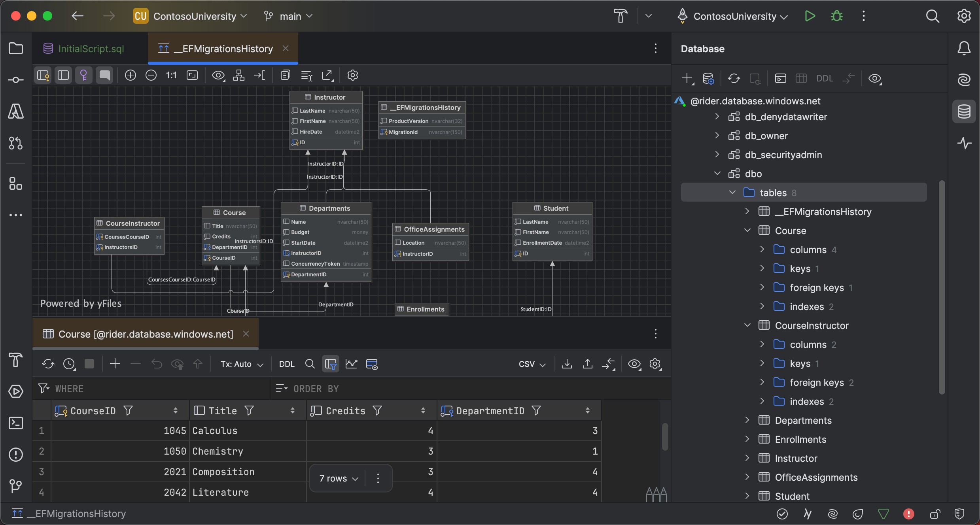This screenshot has width=980, height=525.
Task: Show DDL for the selected database object
Action: [x=825, y=78]
